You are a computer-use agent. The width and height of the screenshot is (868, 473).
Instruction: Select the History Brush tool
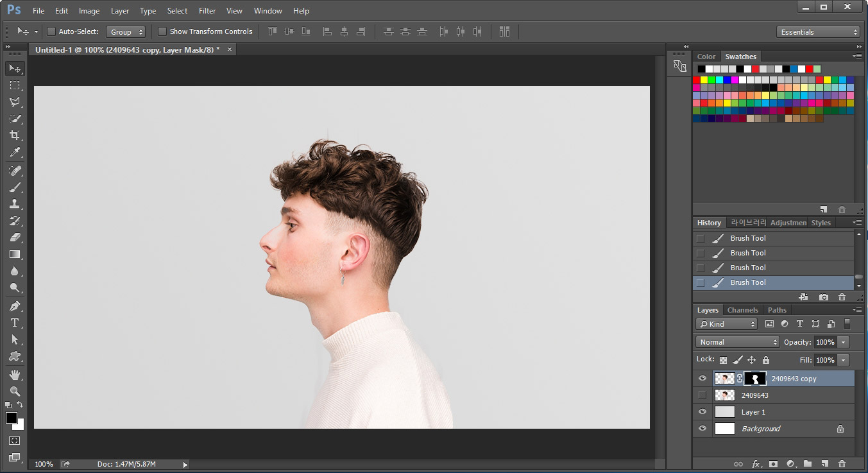coord(15,221)
